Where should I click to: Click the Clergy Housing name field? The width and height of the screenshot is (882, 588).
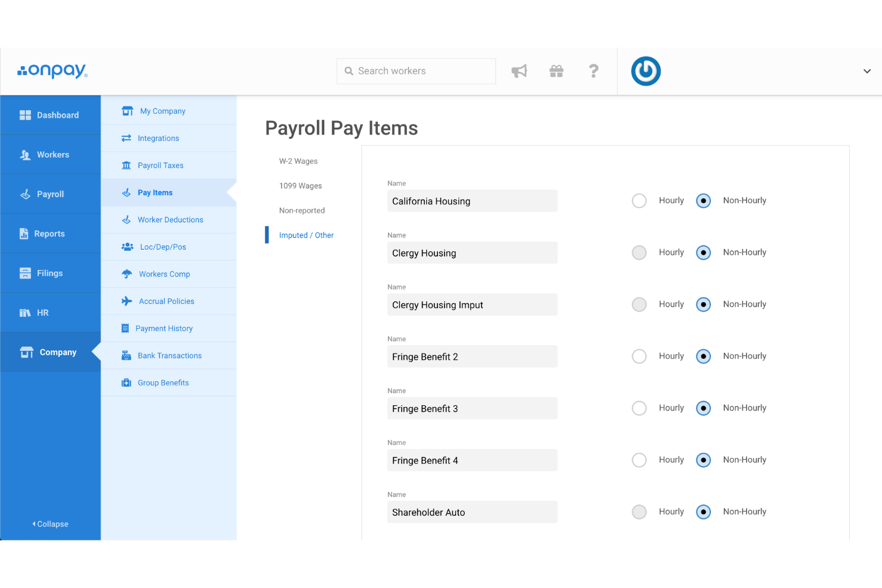coord(473,253)
